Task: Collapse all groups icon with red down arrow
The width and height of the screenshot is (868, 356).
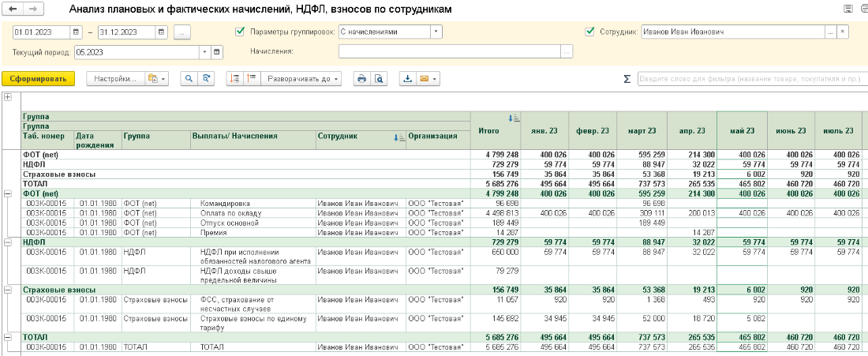Action: click(x=235, y=79)
